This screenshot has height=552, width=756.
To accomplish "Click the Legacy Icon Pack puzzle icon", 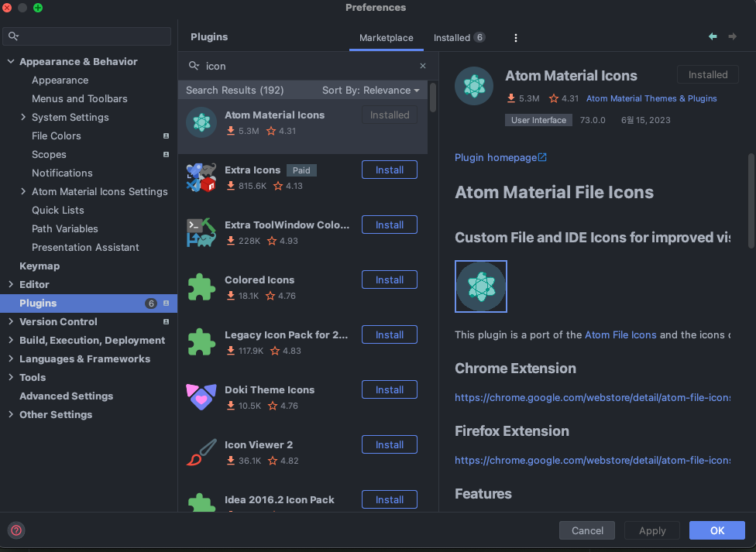I will [x=201, y=342].
